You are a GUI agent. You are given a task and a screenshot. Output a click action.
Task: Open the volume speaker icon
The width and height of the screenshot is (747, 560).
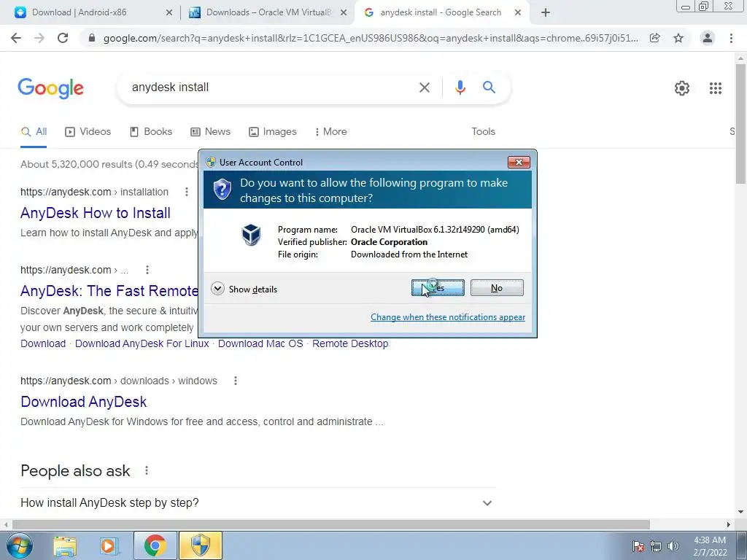[673, 546]
